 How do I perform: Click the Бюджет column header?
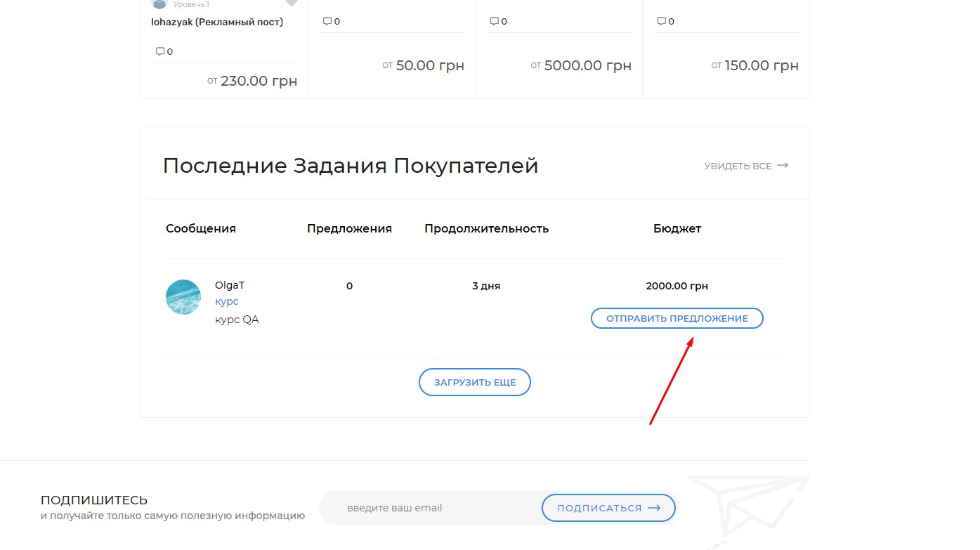click(x=677, y=228)
